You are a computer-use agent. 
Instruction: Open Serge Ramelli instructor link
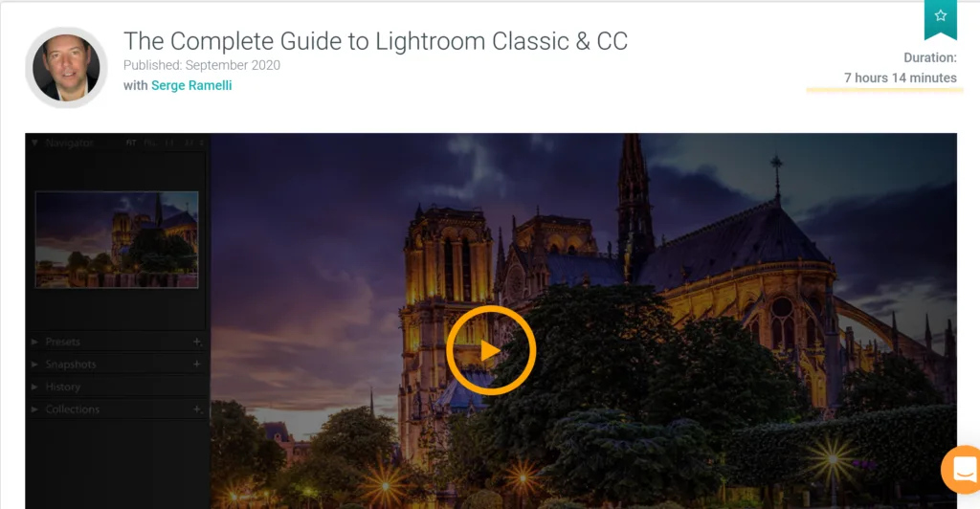[191, 85]
